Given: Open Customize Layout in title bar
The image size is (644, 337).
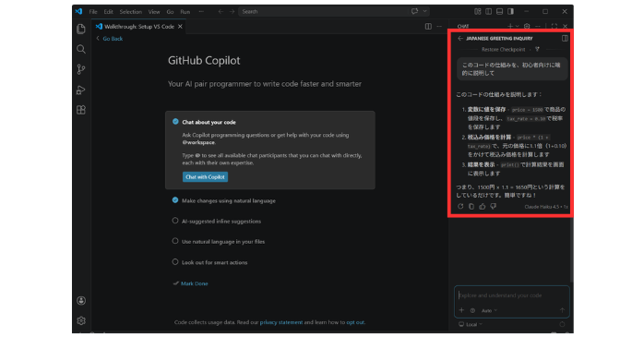Looking at the screenshot, I should click(477, 11).
